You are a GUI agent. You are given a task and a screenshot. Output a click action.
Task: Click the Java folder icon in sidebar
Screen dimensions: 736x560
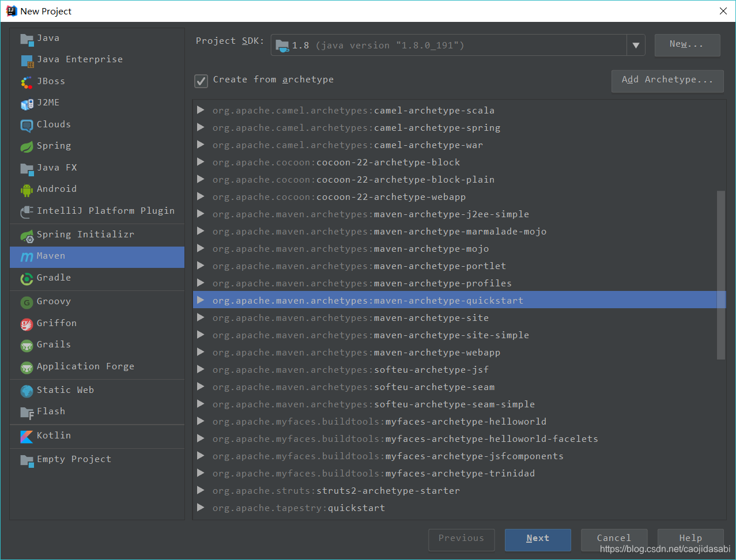point(27,39)
